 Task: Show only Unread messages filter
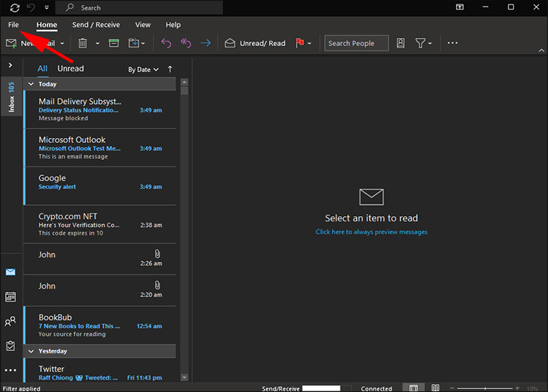(71, 69)
